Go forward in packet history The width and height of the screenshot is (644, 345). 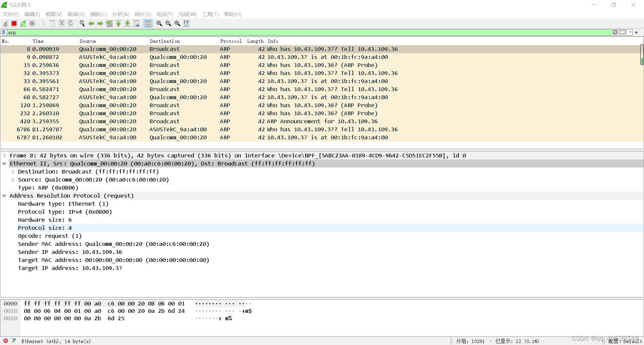tap(100, 23)
